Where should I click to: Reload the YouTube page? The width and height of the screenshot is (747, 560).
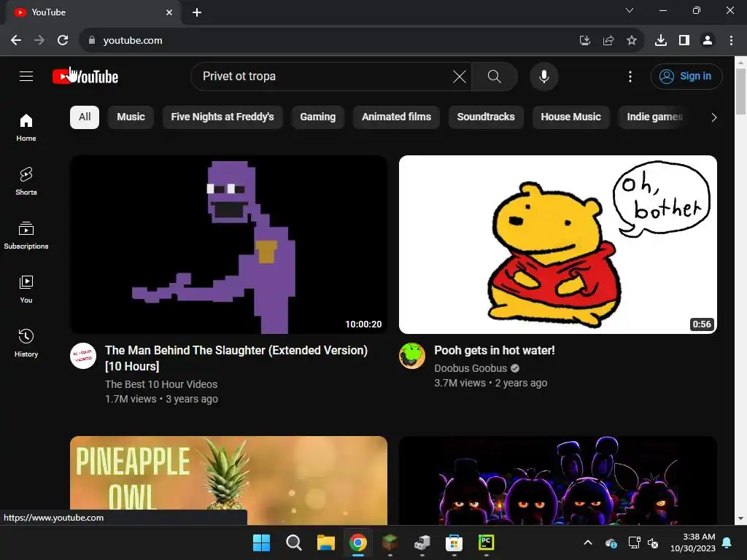[x=63, y=41]
